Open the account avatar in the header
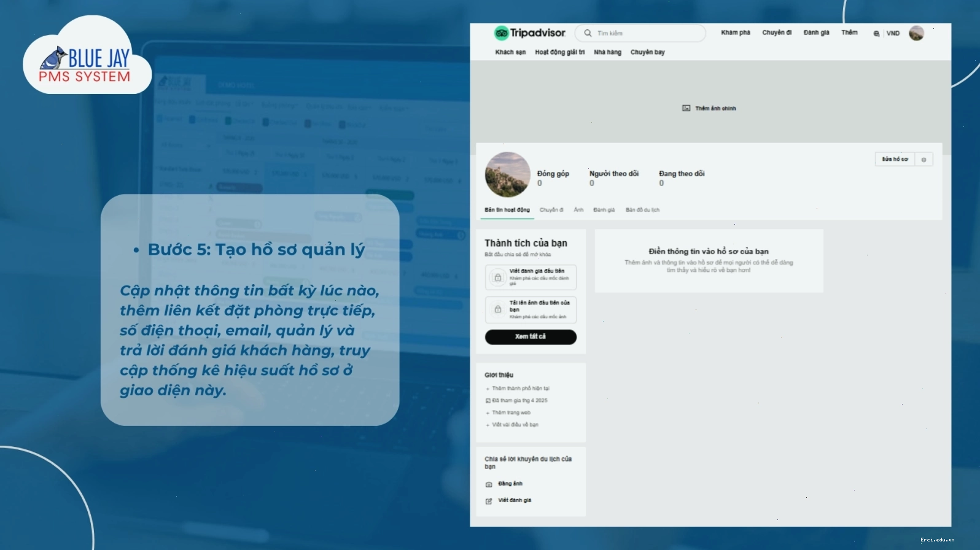The width and height of the screenshot is (980, 550). 916,33
